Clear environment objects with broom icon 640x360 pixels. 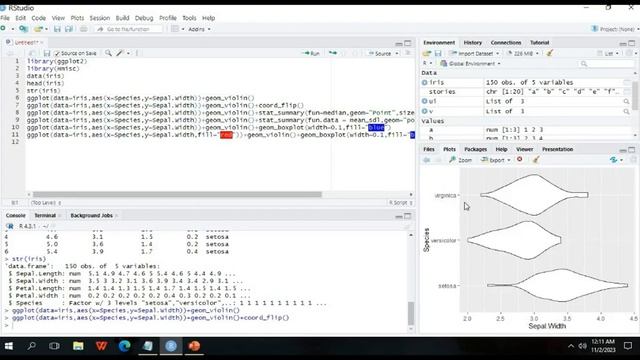550,53
